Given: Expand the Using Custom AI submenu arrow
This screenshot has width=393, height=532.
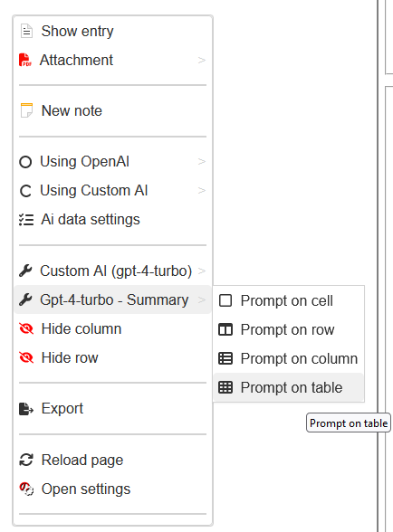Looking at the screenshot, I should (x=202, y=190).
